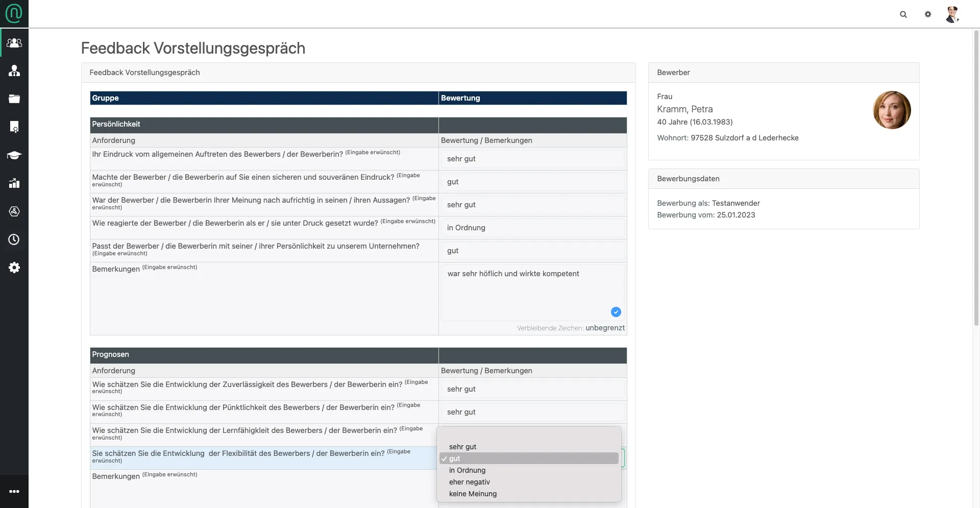The width and height of the screenshot is (980, 508).
Task: Open rating dropdown for Pünktlichkeit
Action: pyautogui.click(x=532, y=412)
